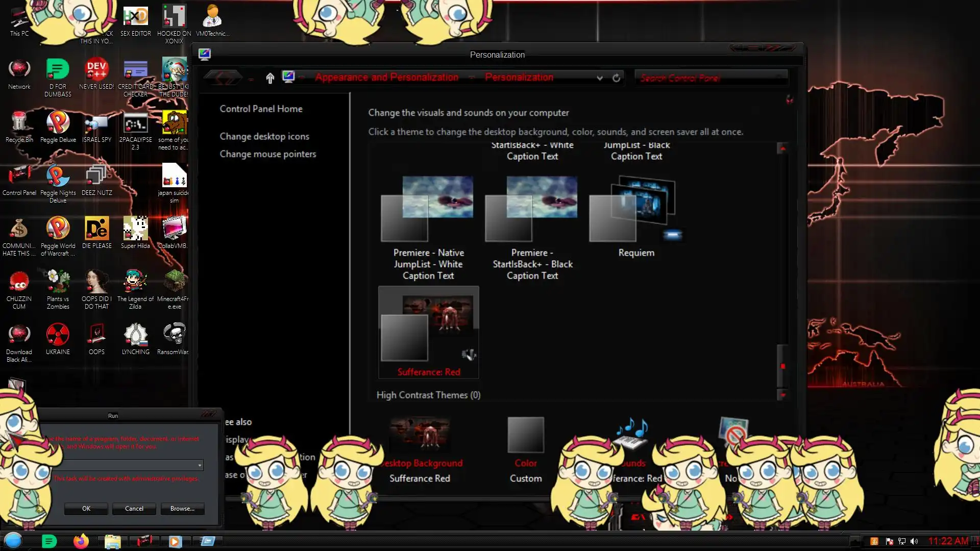Open Windows Media Player from the taskbar
The width and height of the screenshot is (980, 551).
tap(175, 541)
